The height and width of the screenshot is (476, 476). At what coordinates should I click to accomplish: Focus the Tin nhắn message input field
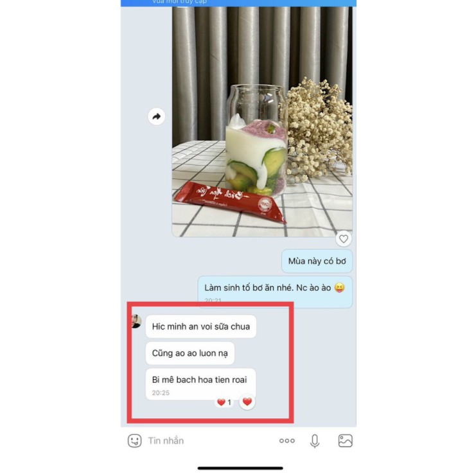209,441
